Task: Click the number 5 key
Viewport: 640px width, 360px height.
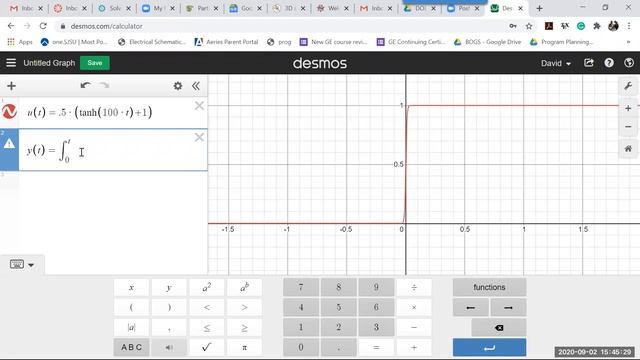Action: [338, 307]
